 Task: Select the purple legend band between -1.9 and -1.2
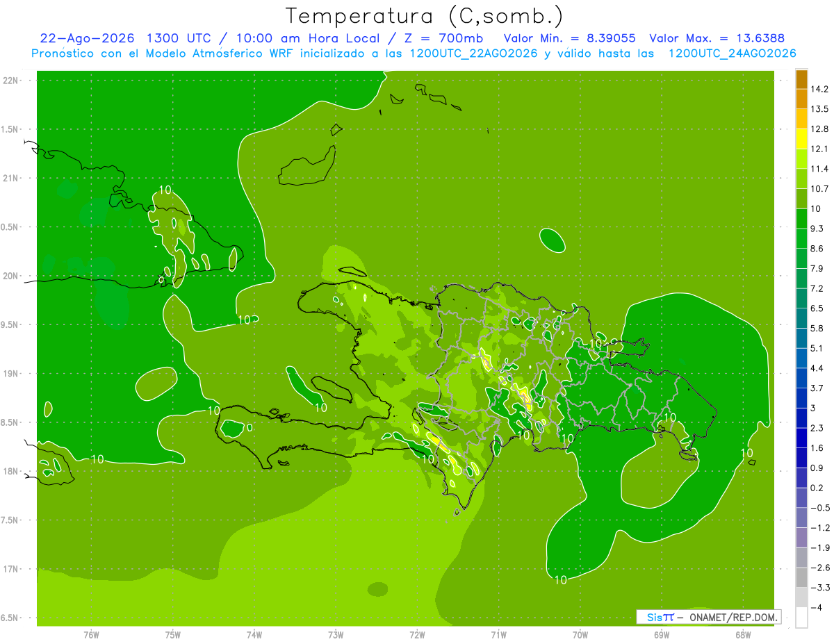pos(801,538)
